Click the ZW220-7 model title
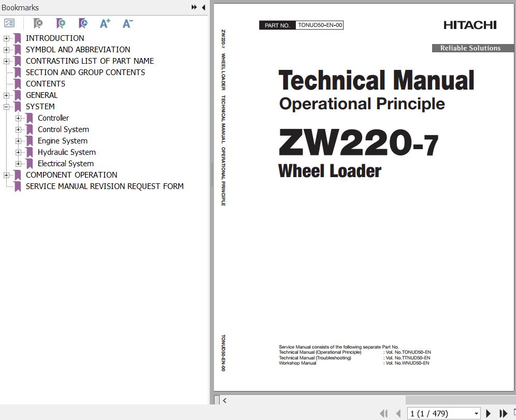516x420 pixels. pyautogui.click(x=359, y=142)
